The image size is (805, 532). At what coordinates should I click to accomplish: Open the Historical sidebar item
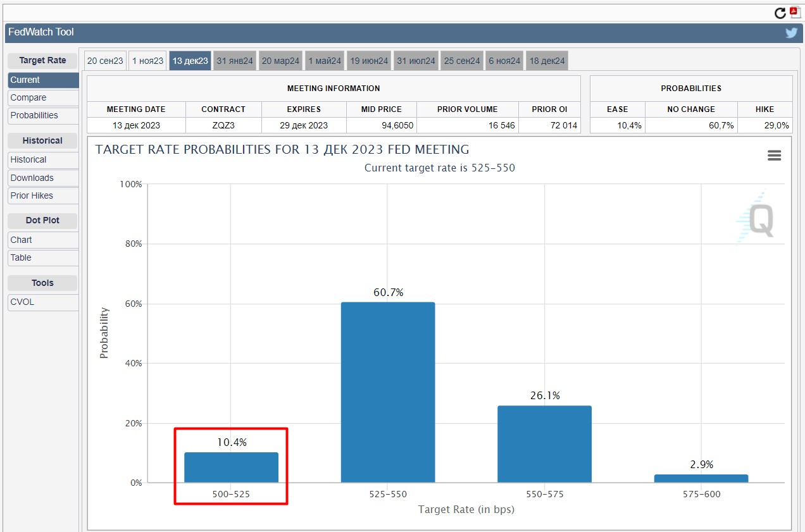[x=43, y=159]
